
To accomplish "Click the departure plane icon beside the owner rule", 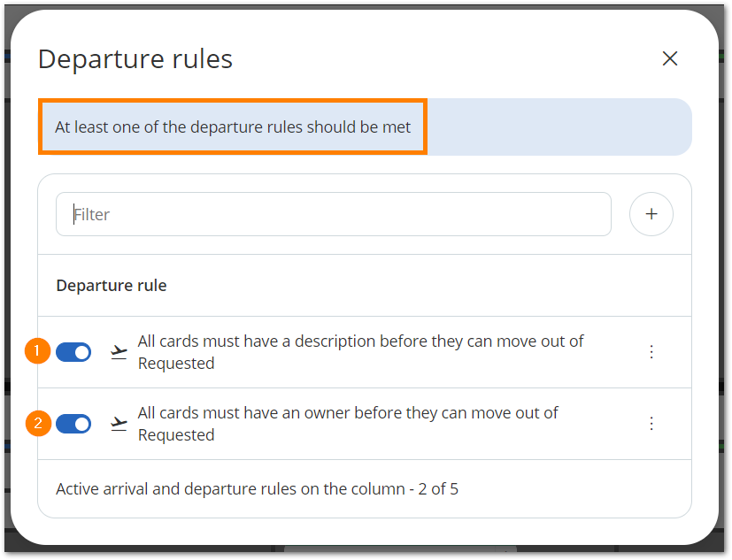I will point(119,423).
